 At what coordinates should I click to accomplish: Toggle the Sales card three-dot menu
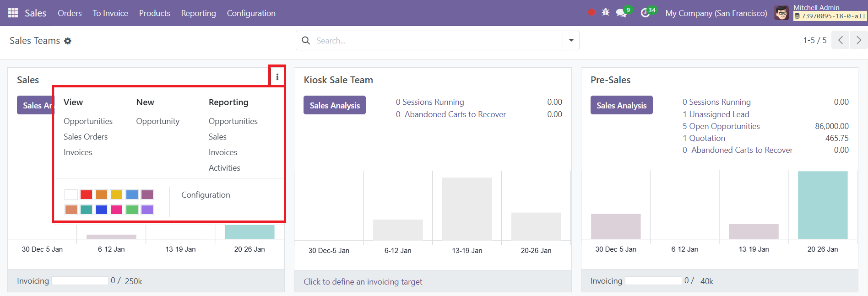tap(277, 77)
